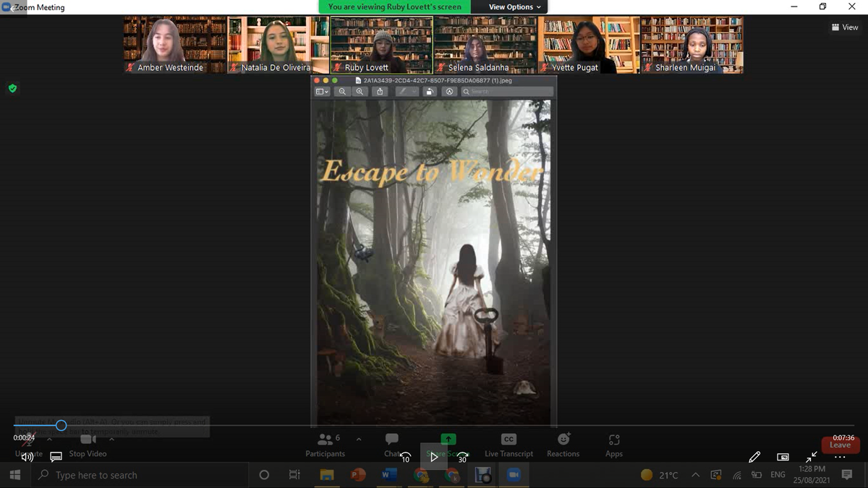Image resolution: width=868 pixels, height=488 pixels.
Task: Open the Participants panel
Action: tap(325, 444)
